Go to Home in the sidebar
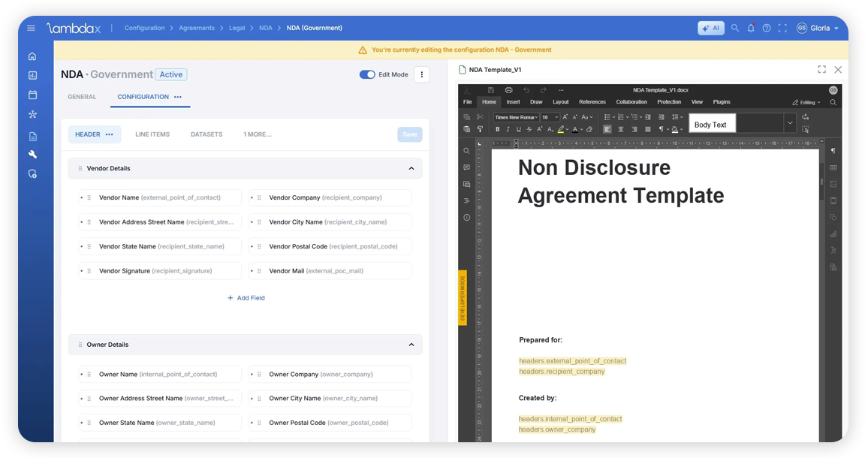Viewport: 868px width, 458px height. tap(32, 56)
